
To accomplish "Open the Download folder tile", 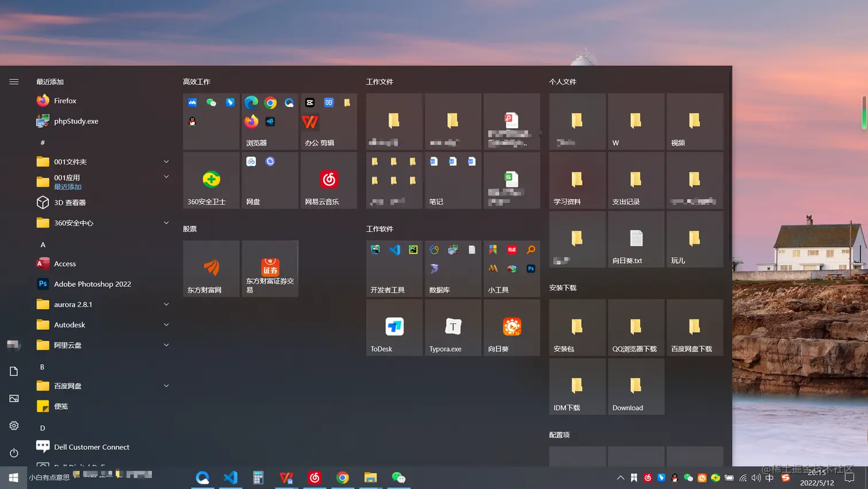I will click(636, 387).
